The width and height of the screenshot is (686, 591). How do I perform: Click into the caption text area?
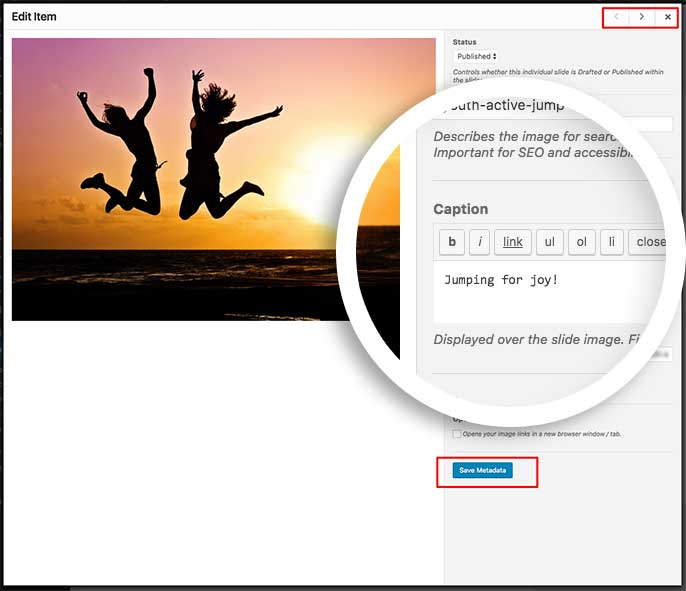tap(549, 292)
